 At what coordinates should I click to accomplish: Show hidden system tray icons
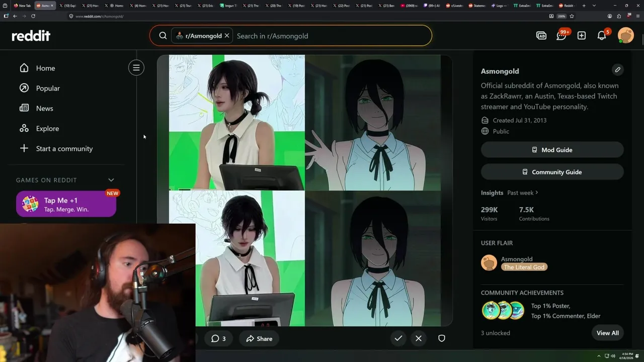point(599,356)
